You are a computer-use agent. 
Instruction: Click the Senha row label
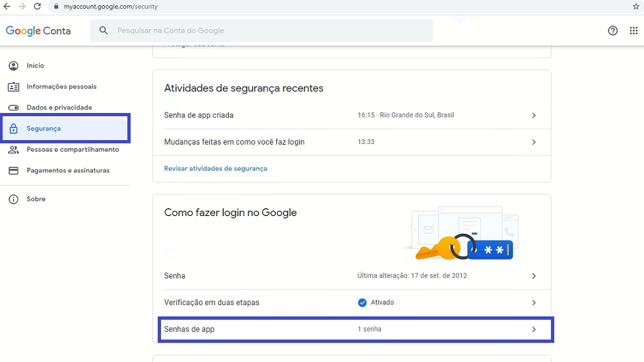tap(175, 276)
